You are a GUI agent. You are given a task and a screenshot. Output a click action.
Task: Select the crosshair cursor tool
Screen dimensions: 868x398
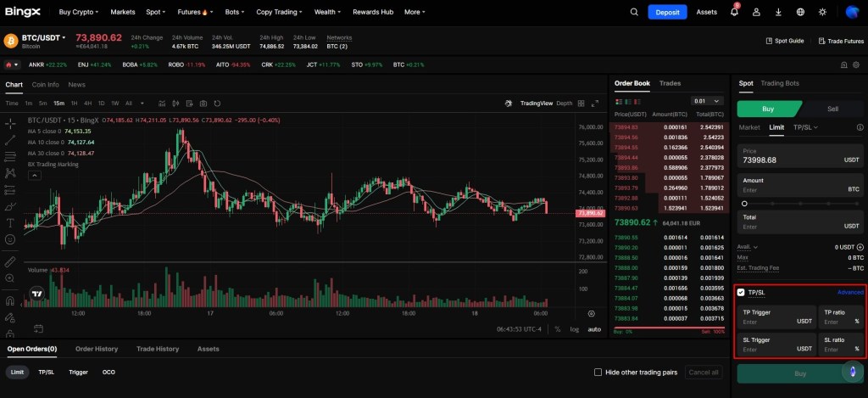(10, 123)
